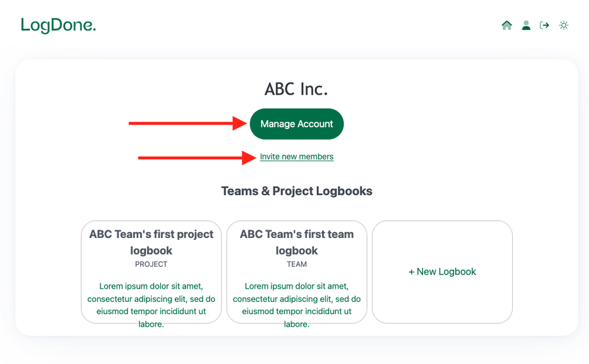Open ABC Team's first team logbook title
Image resolution: width=589 pixels, height=364 pixels.
[x=296, y=242]
